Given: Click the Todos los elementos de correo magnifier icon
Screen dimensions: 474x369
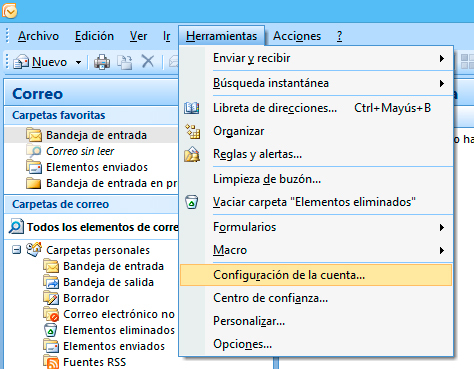Looking at the screenshot, I should coord(16,227).
